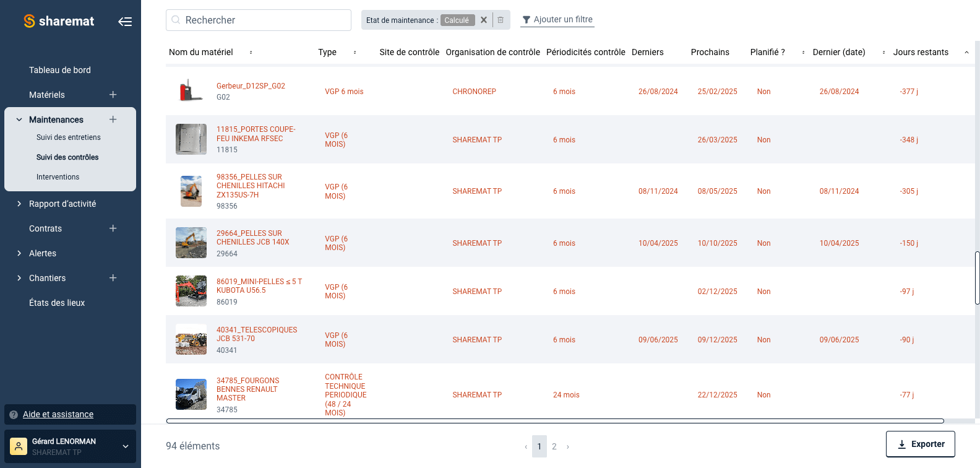Add a new Contrats item with plus icon
Screen dimensions: 980x468
(x=113, y=228)
